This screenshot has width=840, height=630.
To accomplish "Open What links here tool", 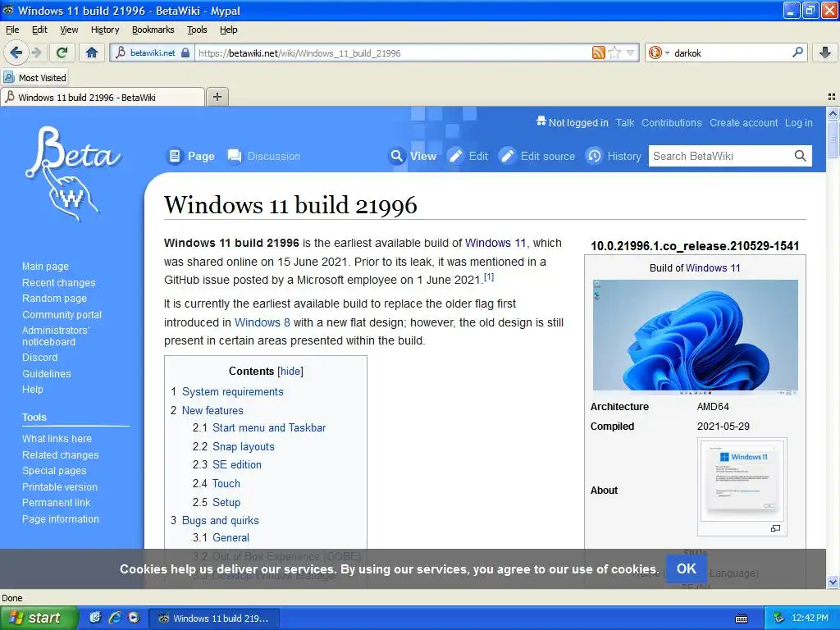I will [x=57, y=438].
